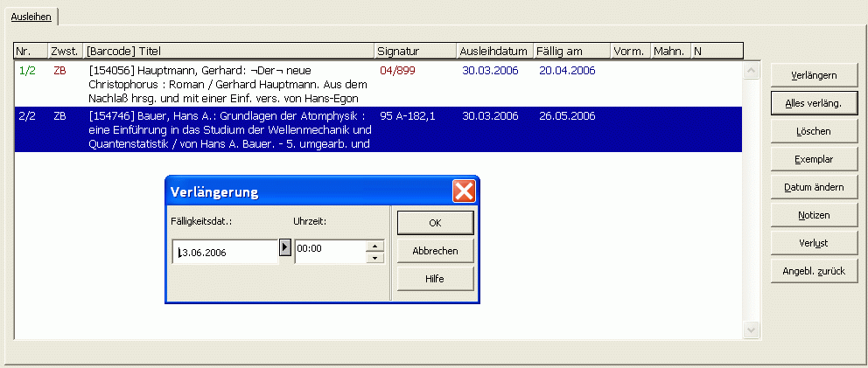Click row number 2/2
The image size is (868, 368).
[x=26, y=116]
